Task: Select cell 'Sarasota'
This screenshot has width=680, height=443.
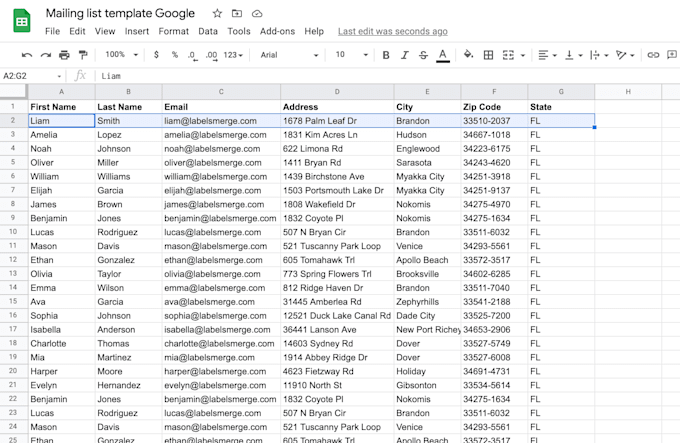Action: click(x=427, y=163)
